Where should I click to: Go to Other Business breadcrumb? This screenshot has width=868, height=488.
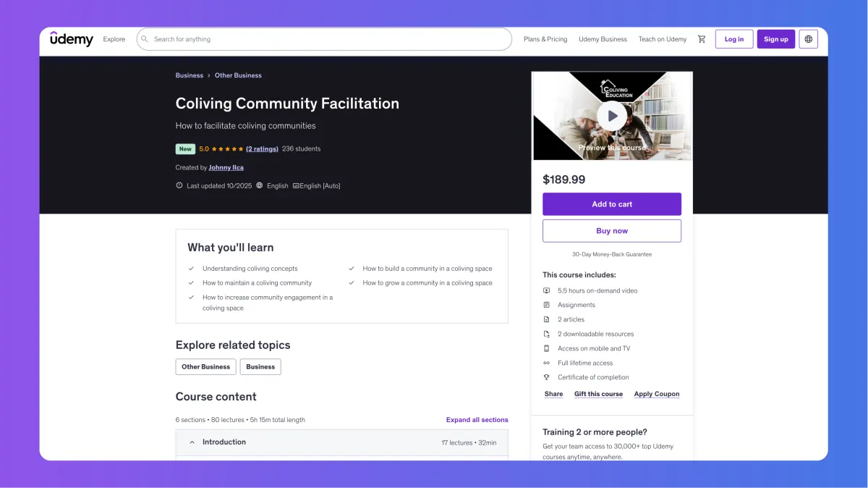238,75
